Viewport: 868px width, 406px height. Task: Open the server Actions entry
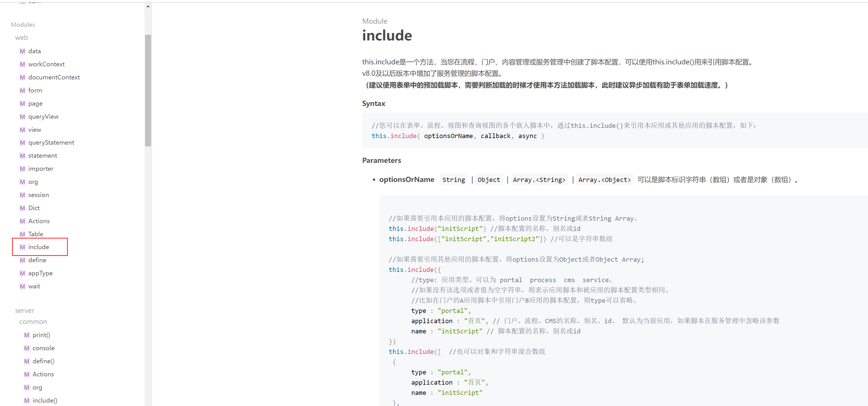click(43, 374)
